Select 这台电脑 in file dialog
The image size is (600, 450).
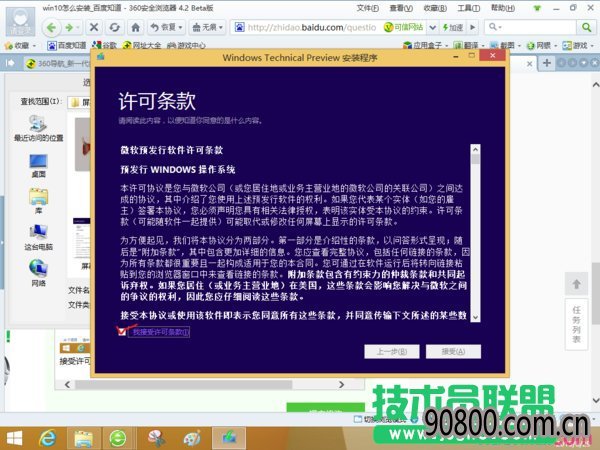tap(38, 237)
